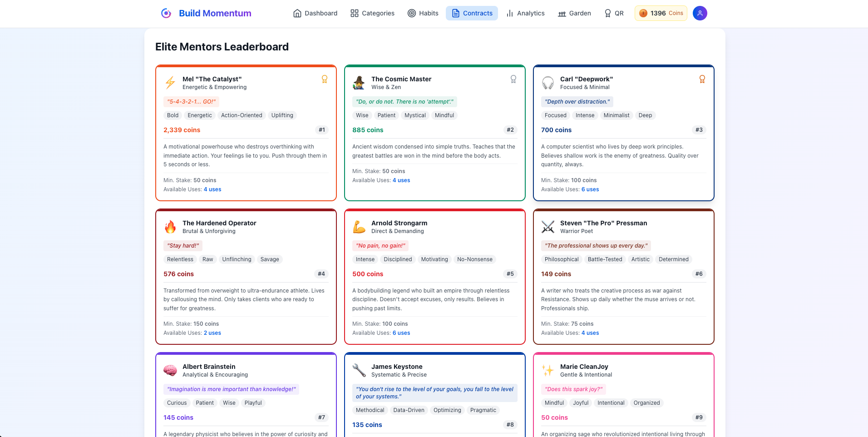Click the 700 coins amount
Image resolution: width=868 pixels, height=437 pixels.
(556, 130)
